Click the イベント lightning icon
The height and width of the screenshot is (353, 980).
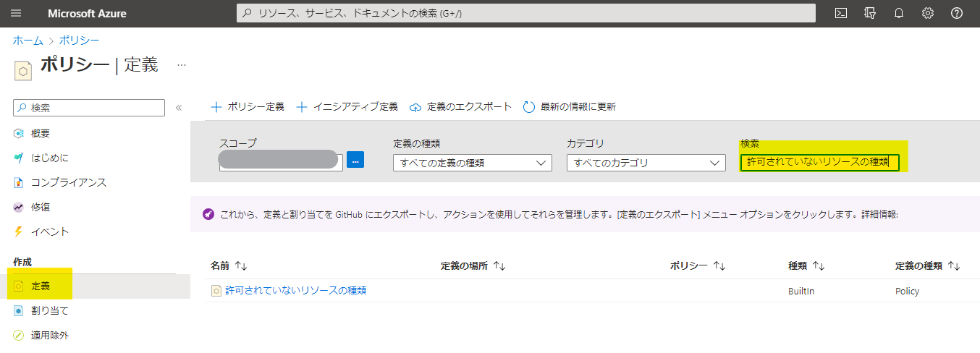(x=19, y=231)
